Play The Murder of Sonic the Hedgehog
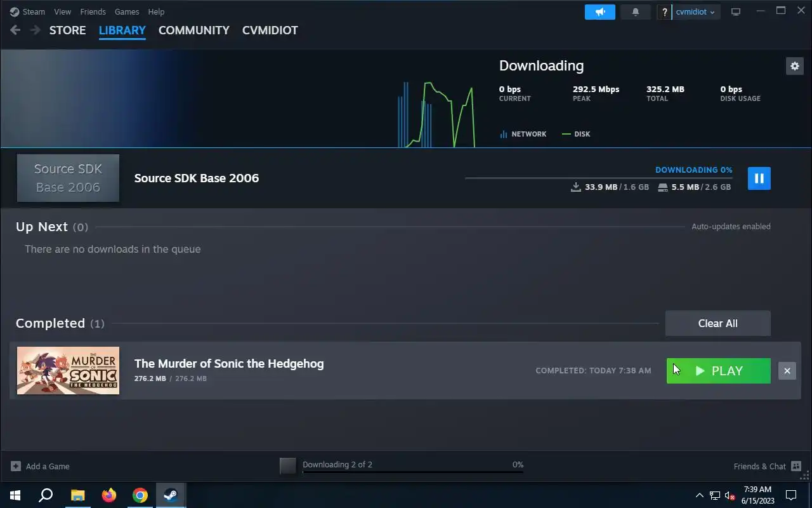Viewport: 812px width, 508px height. click(x=719, y=371)
